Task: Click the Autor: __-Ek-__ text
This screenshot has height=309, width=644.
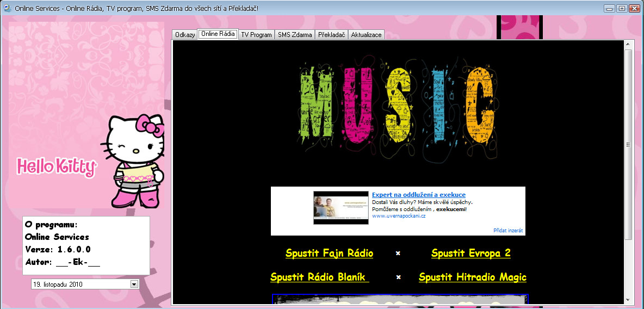Action: click(x=63, y=262)
